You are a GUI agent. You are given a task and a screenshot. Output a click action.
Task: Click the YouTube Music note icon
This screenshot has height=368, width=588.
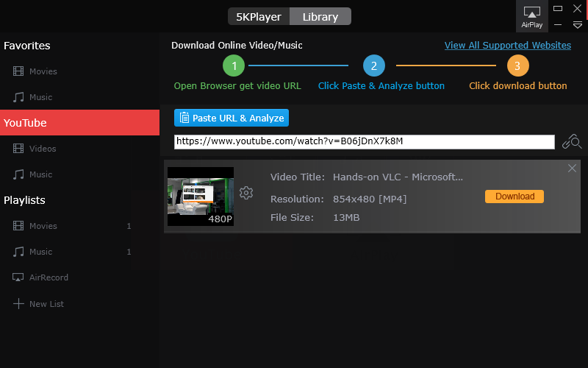(x=18, y=174)
